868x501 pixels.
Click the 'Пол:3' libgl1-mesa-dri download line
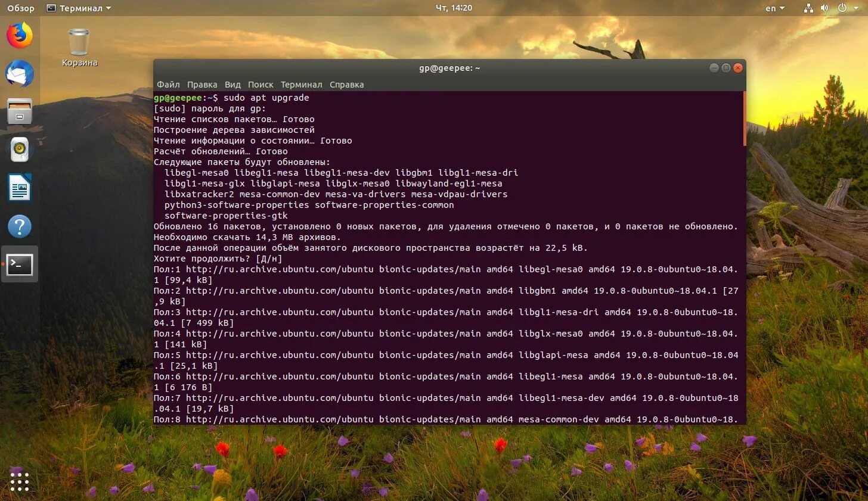tap(446, 318)
